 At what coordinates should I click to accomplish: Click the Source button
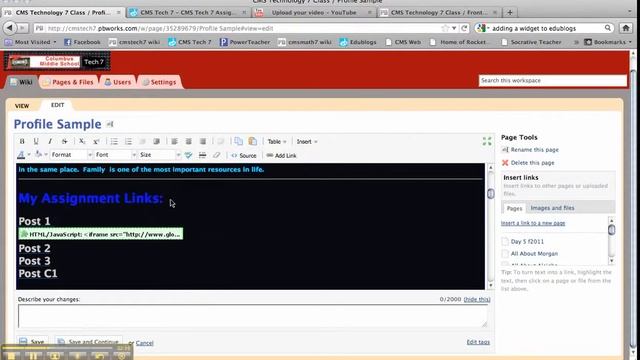244,156
